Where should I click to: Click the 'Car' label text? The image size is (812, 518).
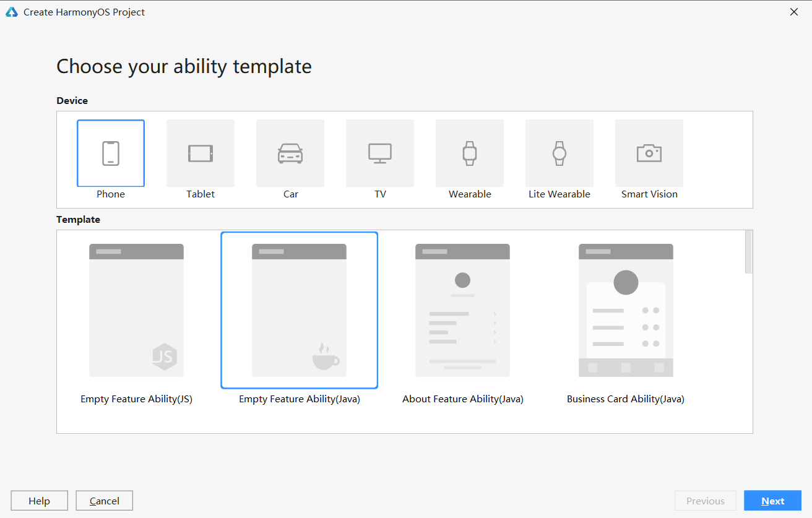(291, 194)
